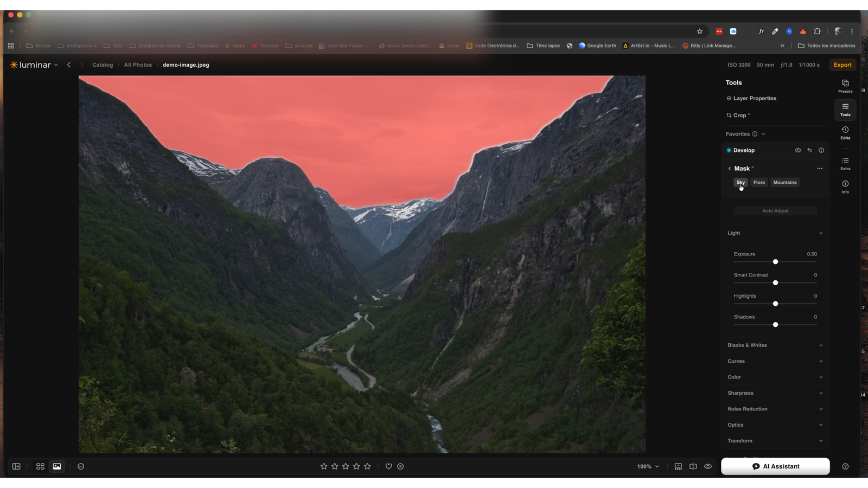Switch to single image view

click(57, 466)
